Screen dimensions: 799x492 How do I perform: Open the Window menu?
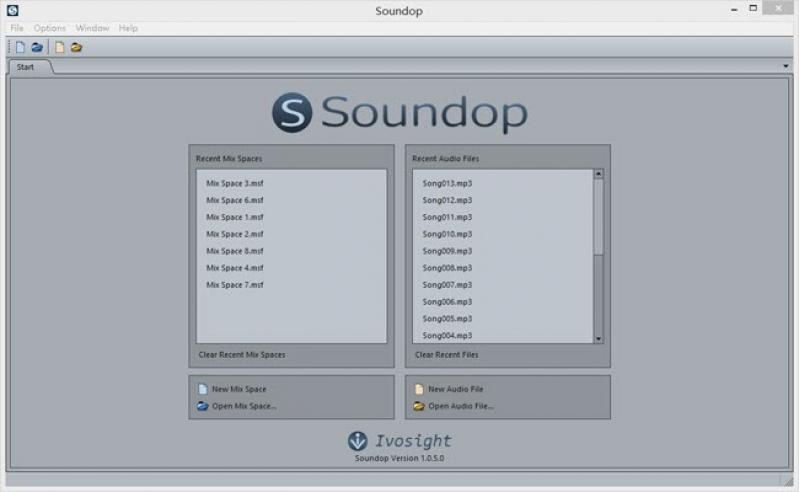click(x=92, y=28)
